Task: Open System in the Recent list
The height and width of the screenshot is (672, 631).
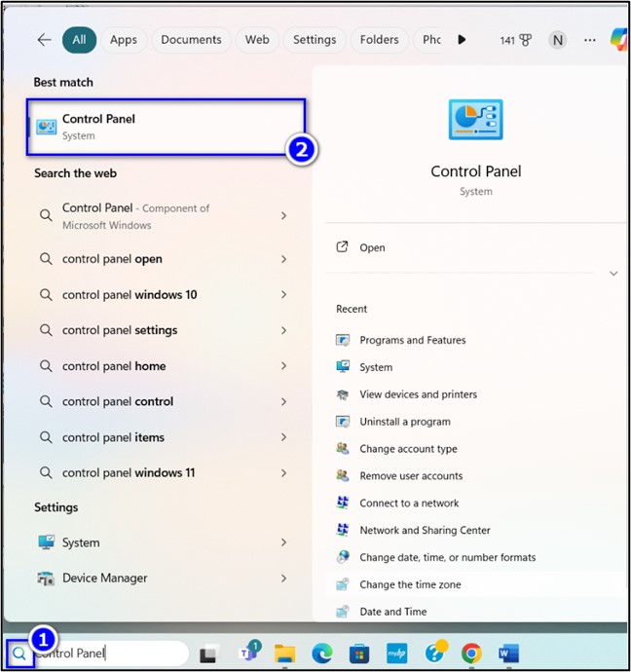Action: point(364,367)
